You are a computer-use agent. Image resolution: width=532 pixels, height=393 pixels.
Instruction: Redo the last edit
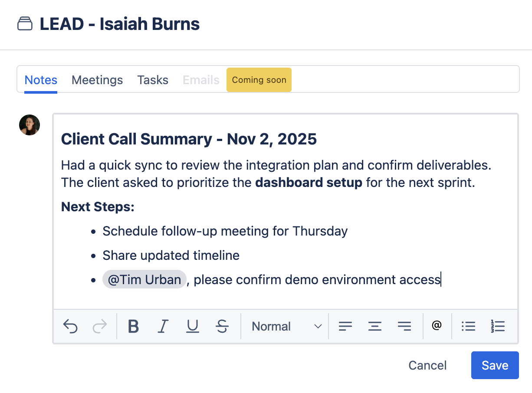[x=99, y=326]
